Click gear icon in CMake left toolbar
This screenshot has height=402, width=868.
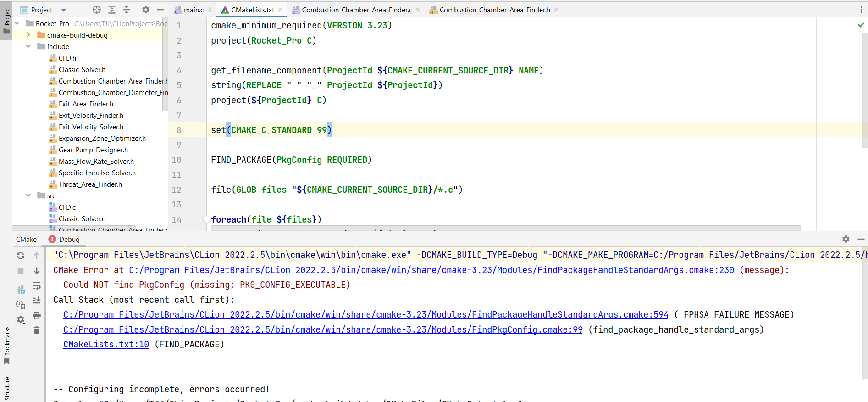point(21,320)
